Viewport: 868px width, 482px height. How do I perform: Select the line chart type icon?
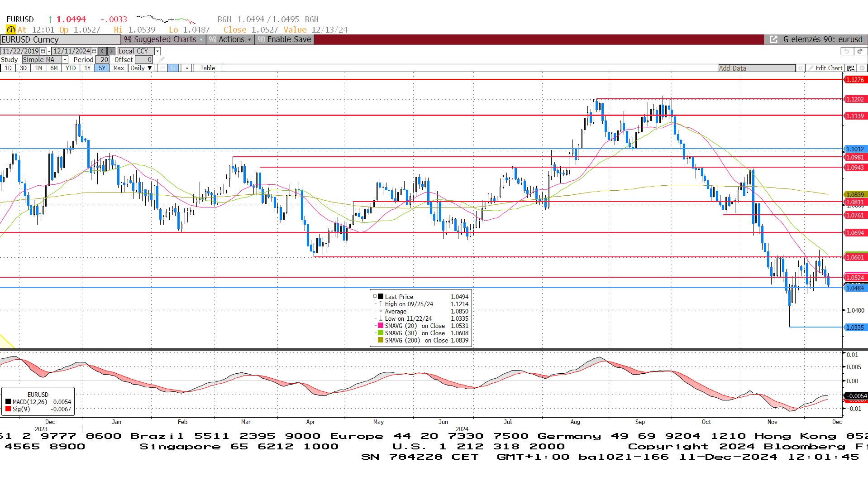coord(162,68)
